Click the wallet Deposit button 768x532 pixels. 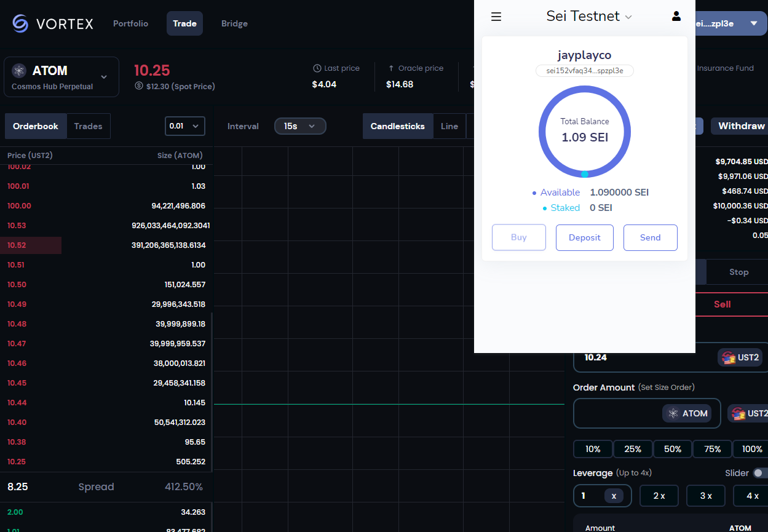[x=585, y=237]
